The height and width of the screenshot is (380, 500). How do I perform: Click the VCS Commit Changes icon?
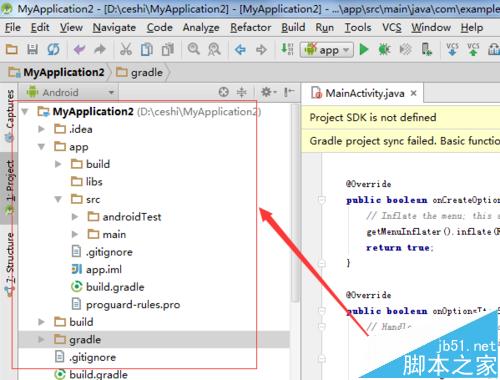pos(473,49)
